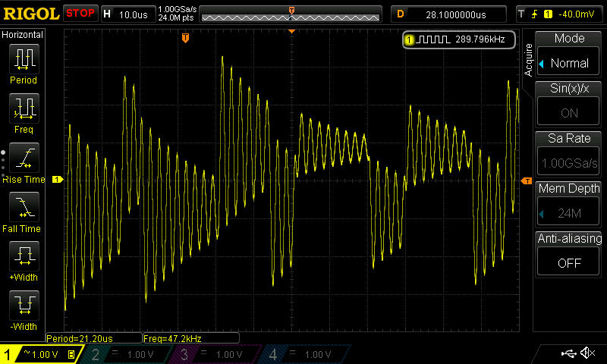Image resolution: width=607 pixels, height=364 pixels.
Task: Click the orange trigger level marker
Action: 527,180
